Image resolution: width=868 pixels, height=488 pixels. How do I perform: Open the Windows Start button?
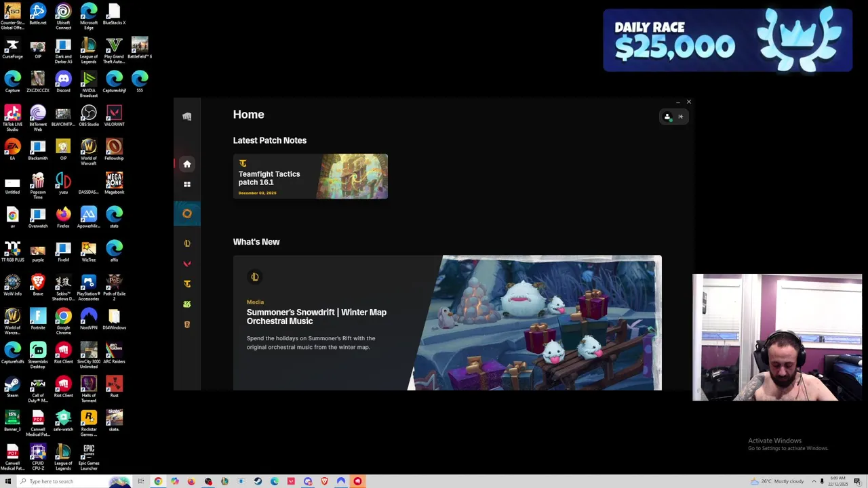coord(8,481)
